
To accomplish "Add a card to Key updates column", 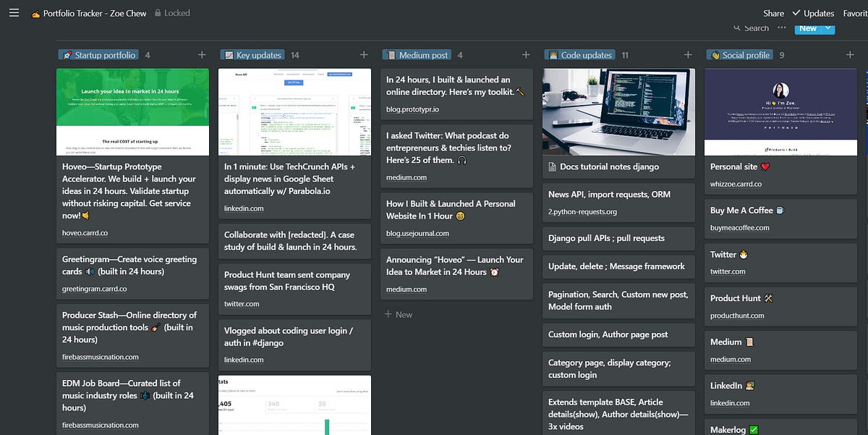I will point(364,55).
